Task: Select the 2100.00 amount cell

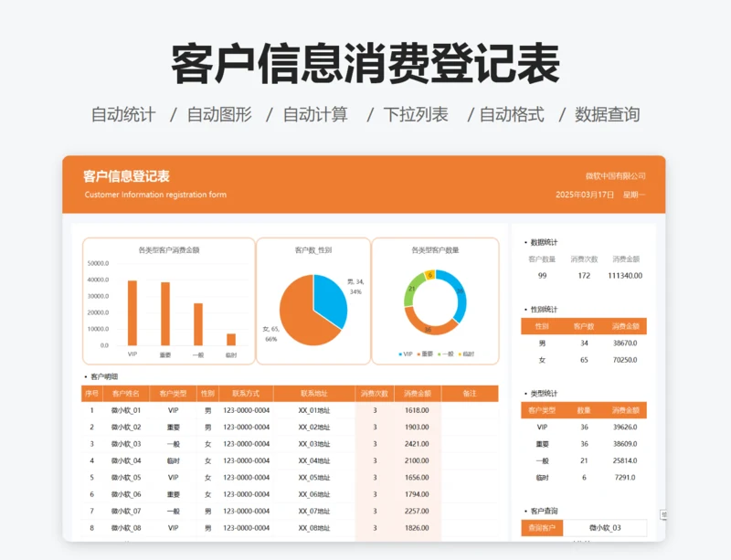Action: pyautogui.click(x=417, y=460)
